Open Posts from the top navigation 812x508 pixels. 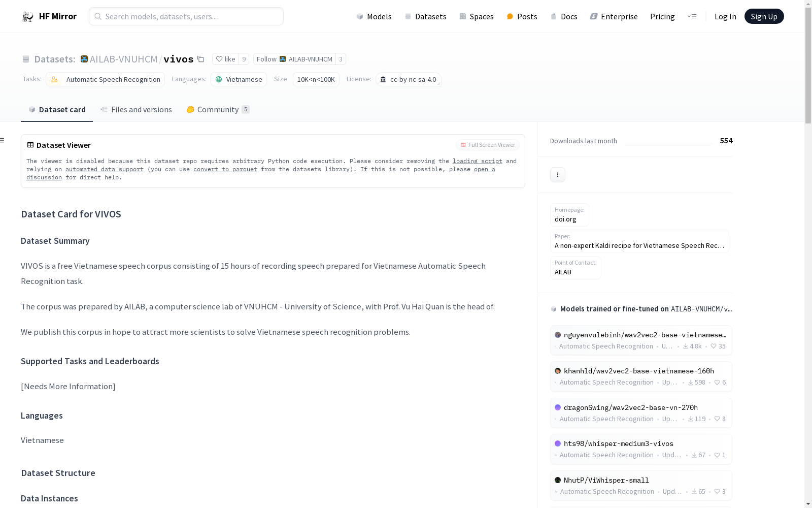pyautogui.click(x=522, y=16)
